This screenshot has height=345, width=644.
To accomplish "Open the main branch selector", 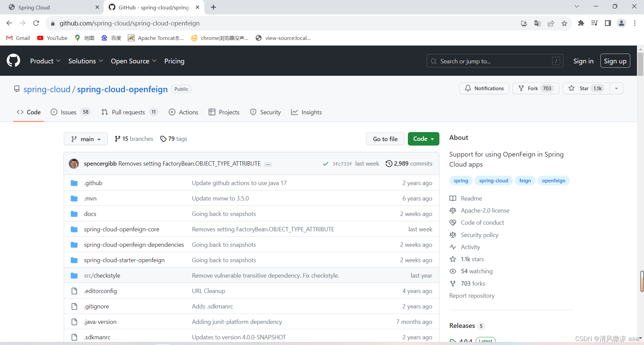I will click(x=86, y=139).
